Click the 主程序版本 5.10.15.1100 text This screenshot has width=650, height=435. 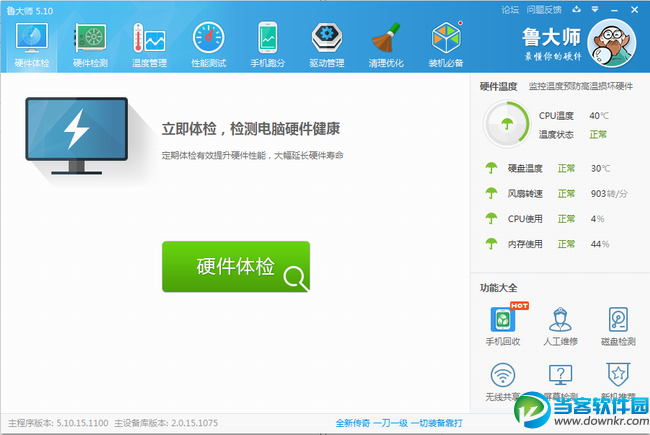point(58,423)
